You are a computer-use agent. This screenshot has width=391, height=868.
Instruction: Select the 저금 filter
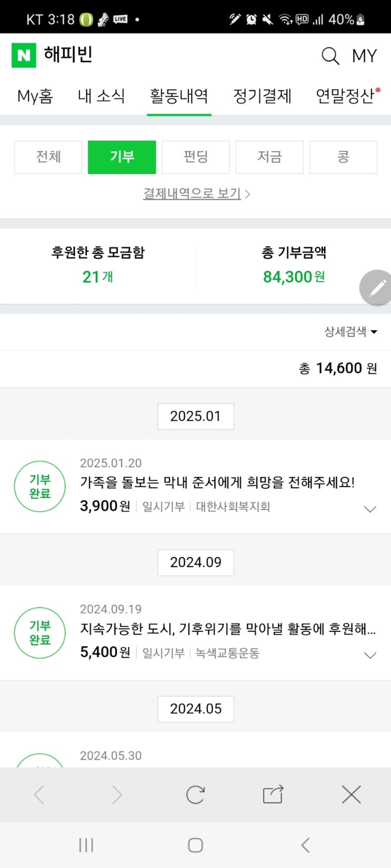point(269,157)
